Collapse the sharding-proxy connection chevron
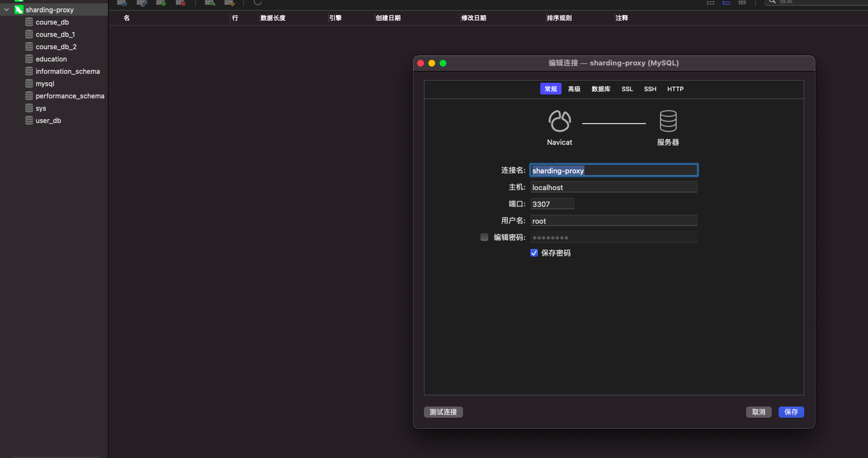Screen dimensions: 868x458 (x=7, y=10)
